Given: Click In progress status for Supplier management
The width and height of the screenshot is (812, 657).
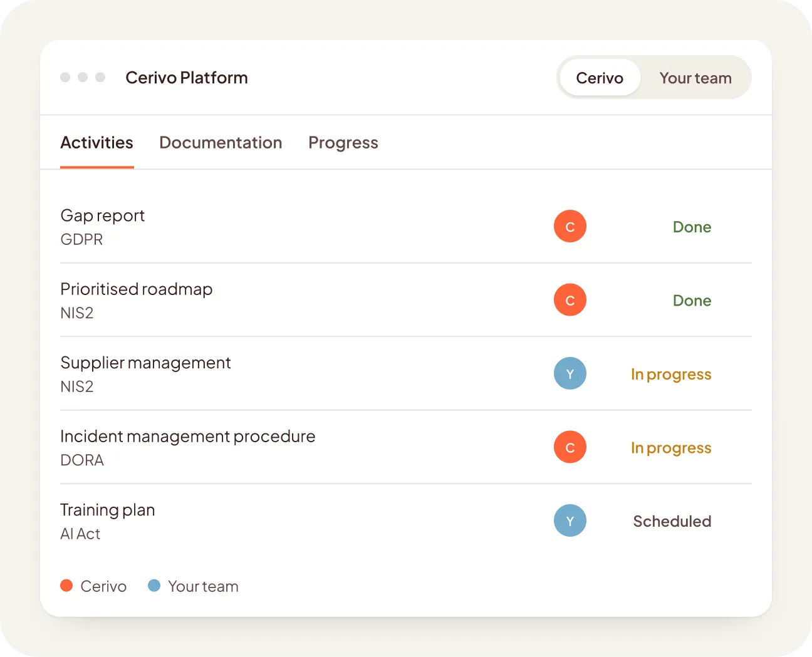Looking at the screenshot, I should click(671, 375).
